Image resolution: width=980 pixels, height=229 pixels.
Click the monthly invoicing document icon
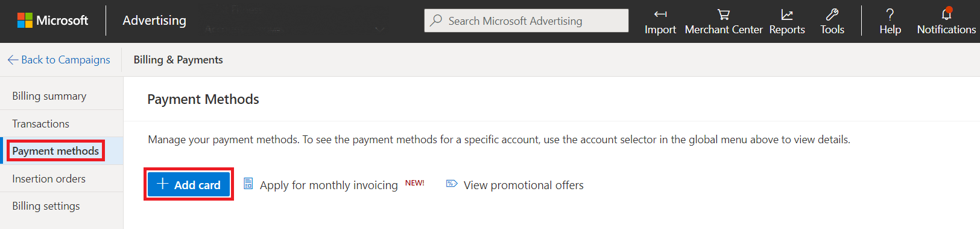(248, 184)
